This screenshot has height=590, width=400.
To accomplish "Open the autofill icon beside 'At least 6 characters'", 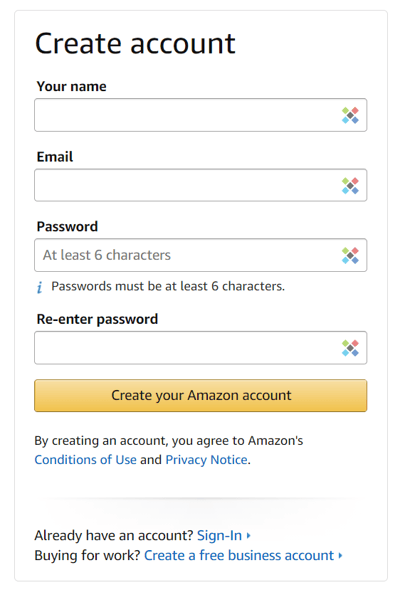I will coord(350,255).
